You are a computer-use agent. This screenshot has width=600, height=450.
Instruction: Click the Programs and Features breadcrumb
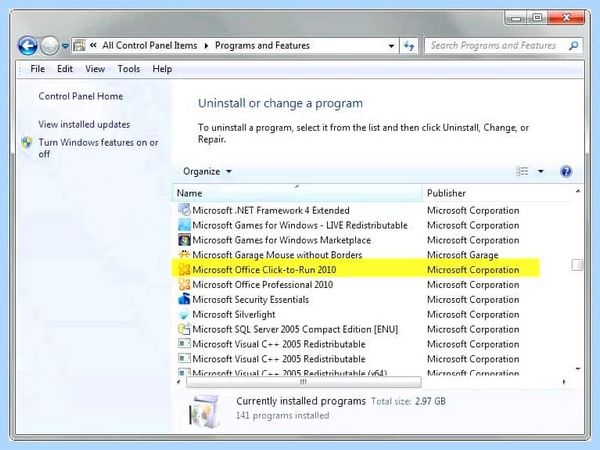click(262, 46)
